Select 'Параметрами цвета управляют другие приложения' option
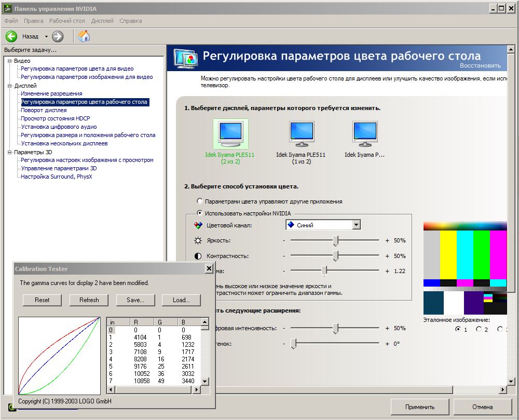The image size is (519, 420). [x=199, y=201]
